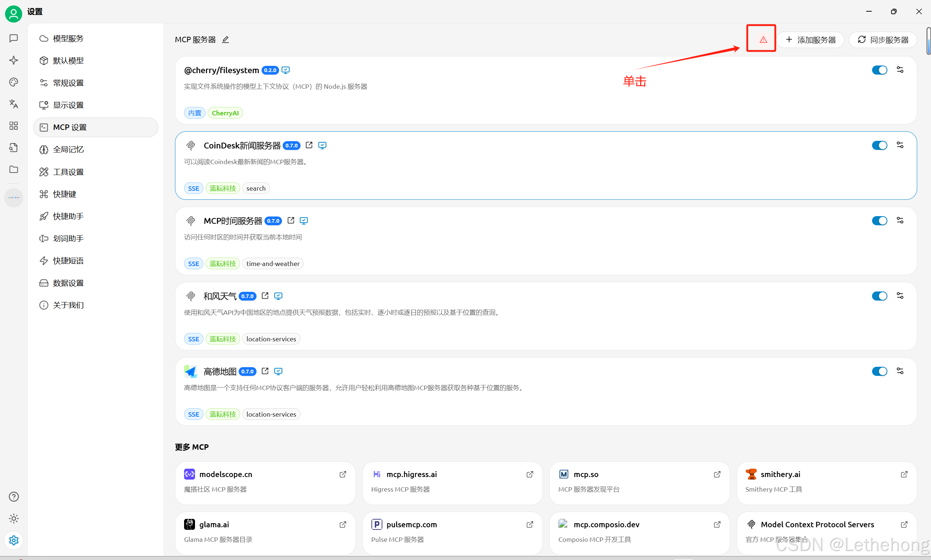Open 模型服务 settings
Viewport: 931px width, 560px height.
(95, 39)
